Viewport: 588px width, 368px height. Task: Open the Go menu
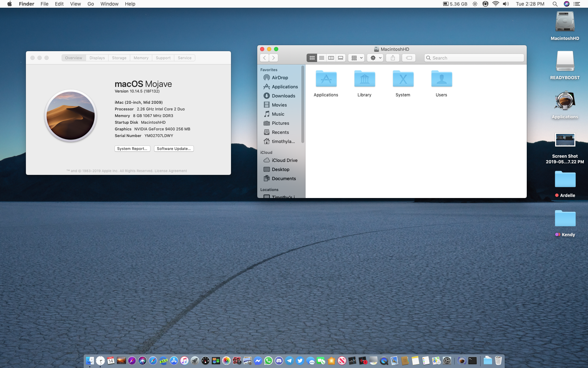(91, 4)
